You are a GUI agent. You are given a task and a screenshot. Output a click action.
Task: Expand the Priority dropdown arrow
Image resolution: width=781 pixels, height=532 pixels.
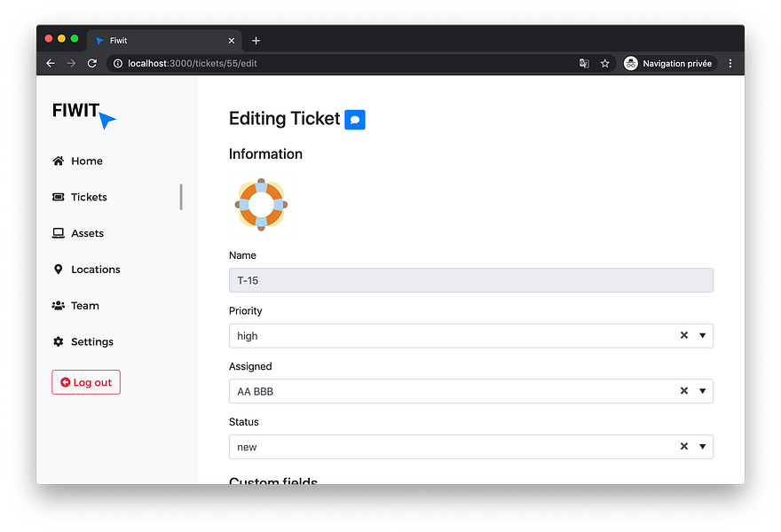pos(702,335)
